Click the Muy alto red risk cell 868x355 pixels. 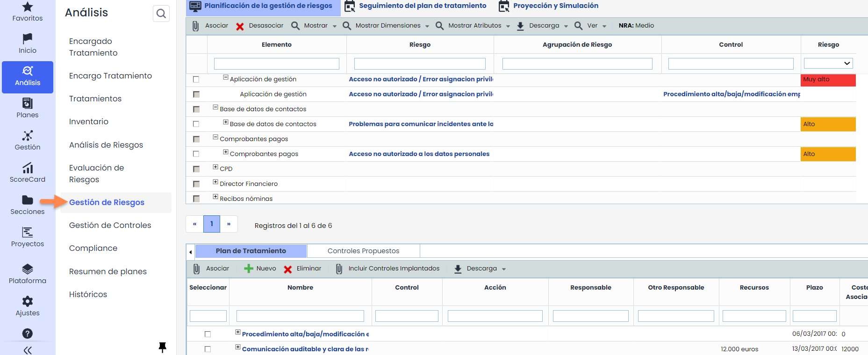(828, 79)
